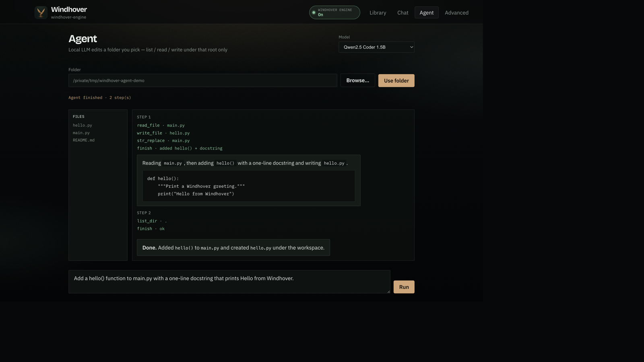Click the Browse... button
Screen dimensions: 644x362
pyautogui.click(x=357, y=80)
